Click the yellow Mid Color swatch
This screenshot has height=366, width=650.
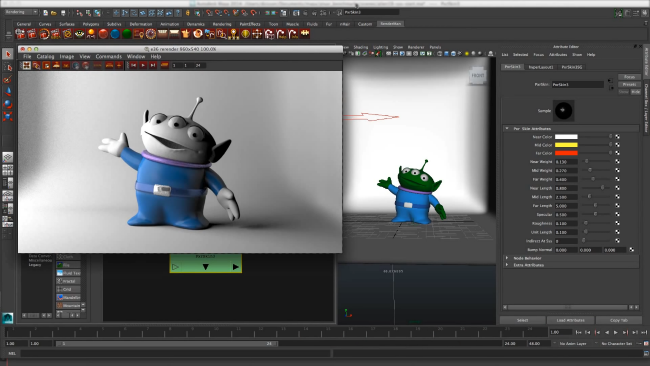[566, 145]
